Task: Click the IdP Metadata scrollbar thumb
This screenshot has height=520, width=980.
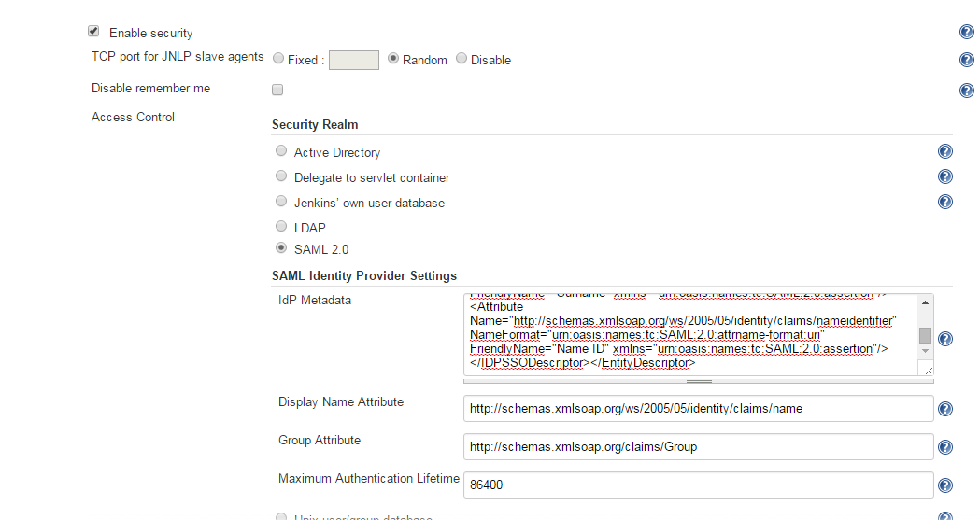Action: [x=925, y=336]
